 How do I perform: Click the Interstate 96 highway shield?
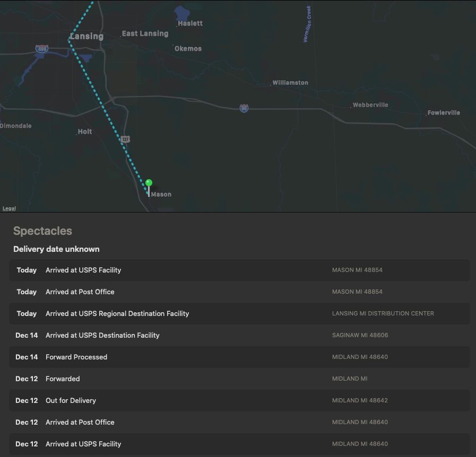pos(244,108)
